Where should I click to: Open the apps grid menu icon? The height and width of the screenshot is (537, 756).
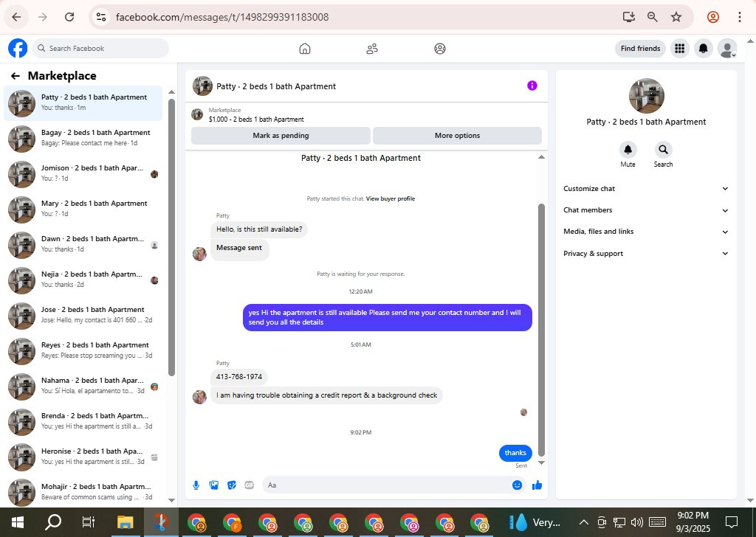coord(680,49)
